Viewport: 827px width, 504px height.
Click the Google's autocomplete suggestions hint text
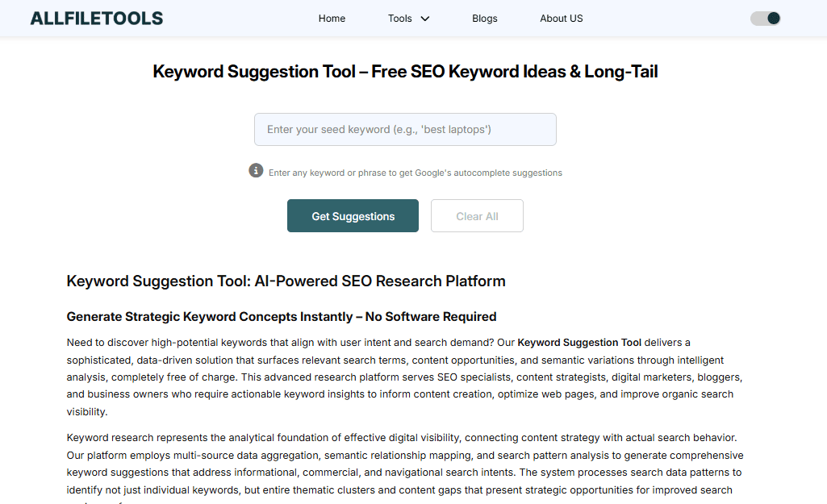pos(415,173)
